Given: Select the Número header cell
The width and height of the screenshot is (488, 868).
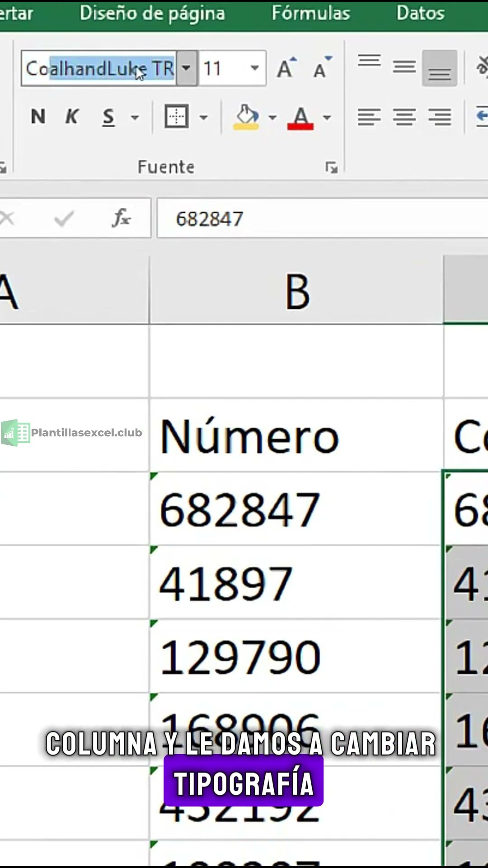Looking at the screenshot, I should [296, 436].
